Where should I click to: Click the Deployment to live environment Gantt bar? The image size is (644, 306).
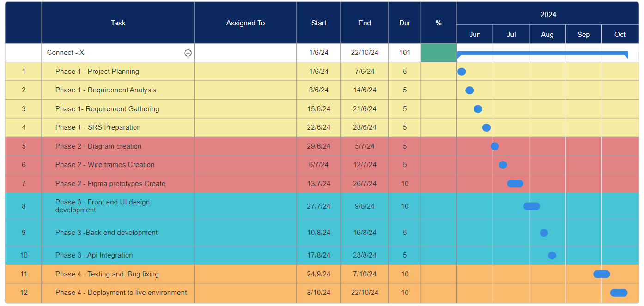(x=619, y=293)
